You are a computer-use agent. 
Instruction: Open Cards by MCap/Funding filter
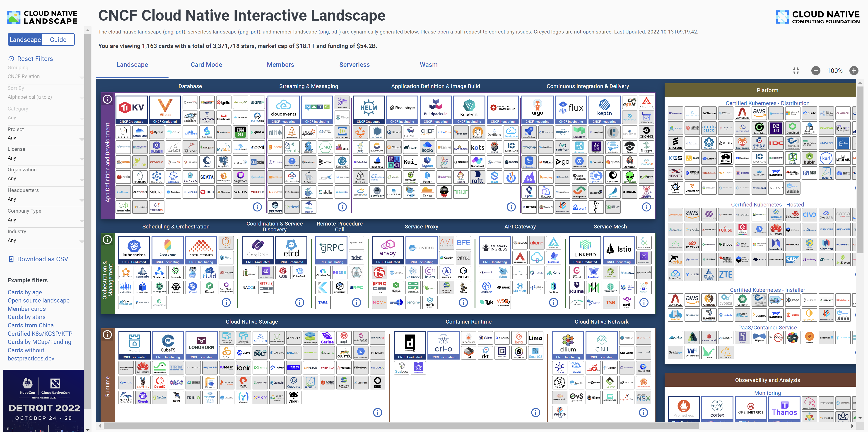click(39, 342)
